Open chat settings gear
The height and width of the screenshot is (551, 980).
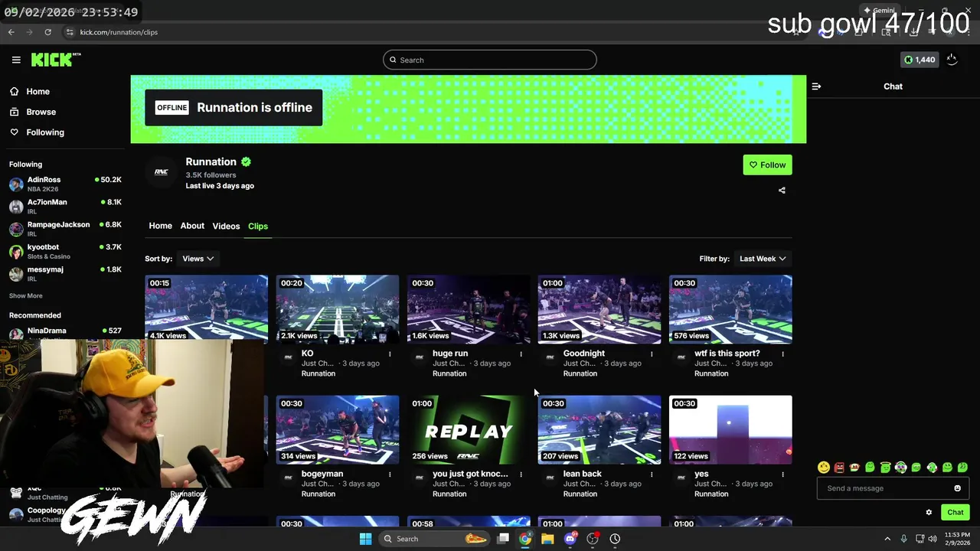(x=929, y=513)
